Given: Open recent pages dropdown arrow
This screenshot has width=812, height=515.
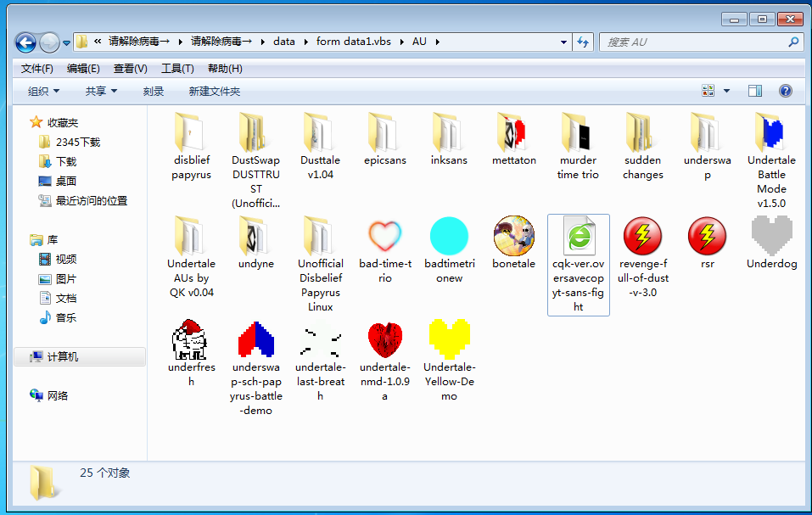Looking at the screenshot, I should (66, 43).
